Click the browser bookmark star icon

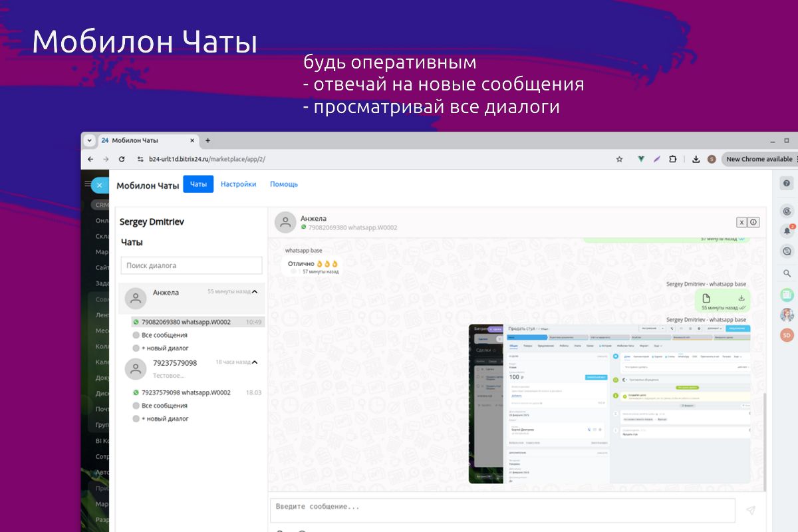pos(619,160)
